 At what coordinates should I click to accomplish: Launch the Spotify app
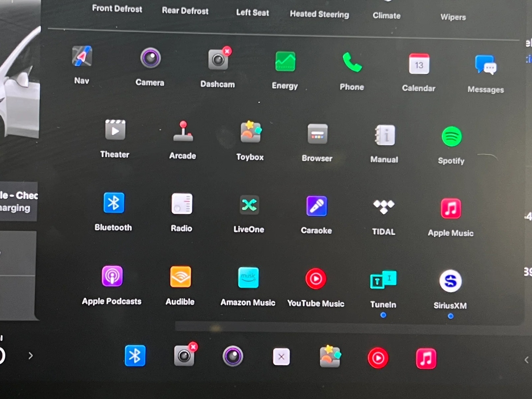(451, 137)
